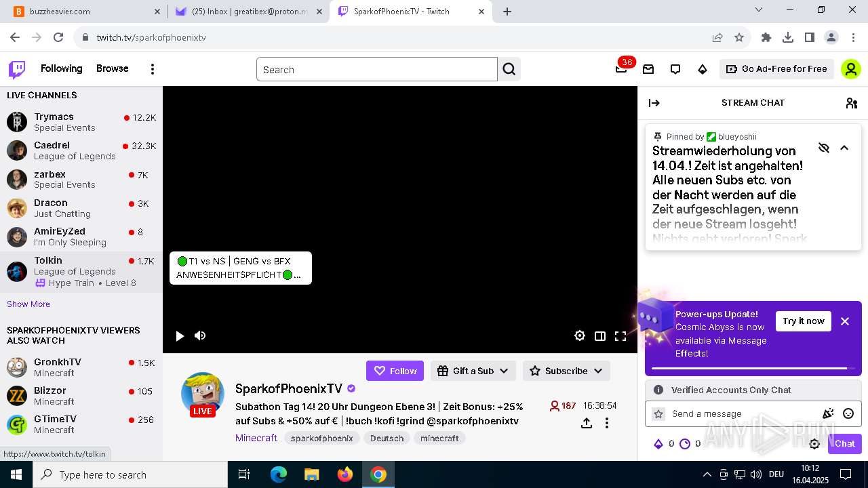Follow SparkofPhoenixTV

pos(395,371)
